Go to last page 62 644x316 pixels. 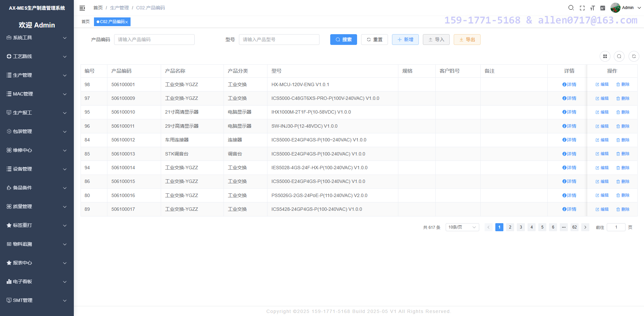[575, 227]
